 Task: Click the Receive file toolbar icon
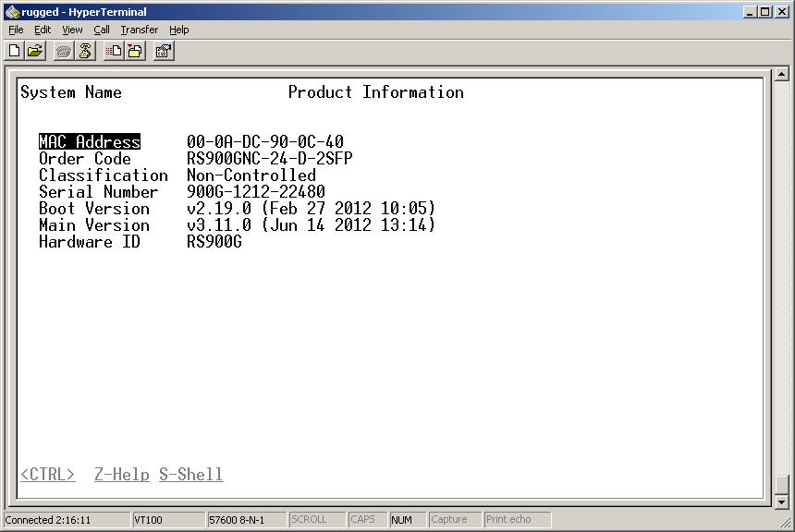135,51
